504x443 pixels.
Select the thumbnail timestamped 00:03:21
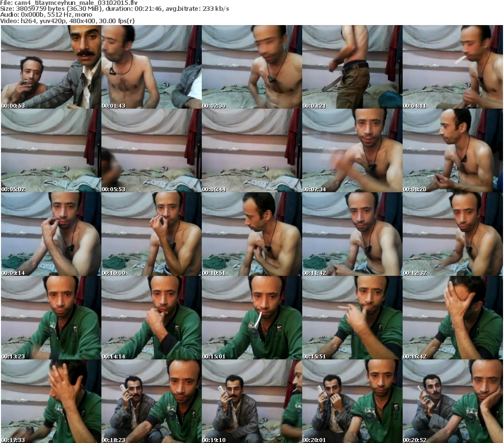point(352,67)
